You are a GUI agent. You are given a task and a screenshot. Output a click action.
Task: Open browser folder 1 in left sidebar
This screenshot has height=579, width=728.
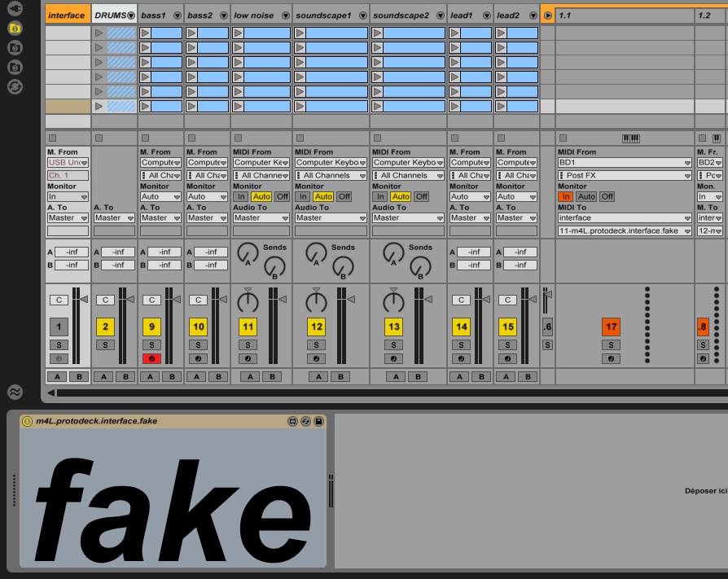(15, 28)
